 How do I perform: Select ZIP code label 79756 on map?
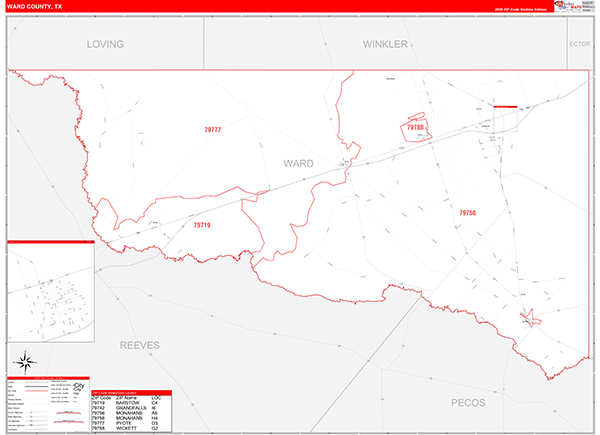tap(468, 213)
